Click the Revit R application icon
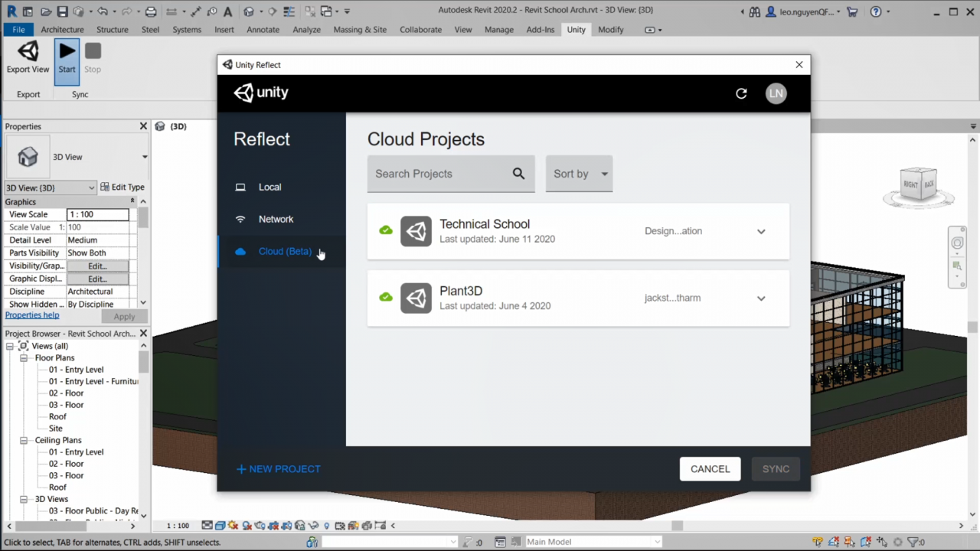The width and height of the screenshot is (980, 551). coord(11,11)
